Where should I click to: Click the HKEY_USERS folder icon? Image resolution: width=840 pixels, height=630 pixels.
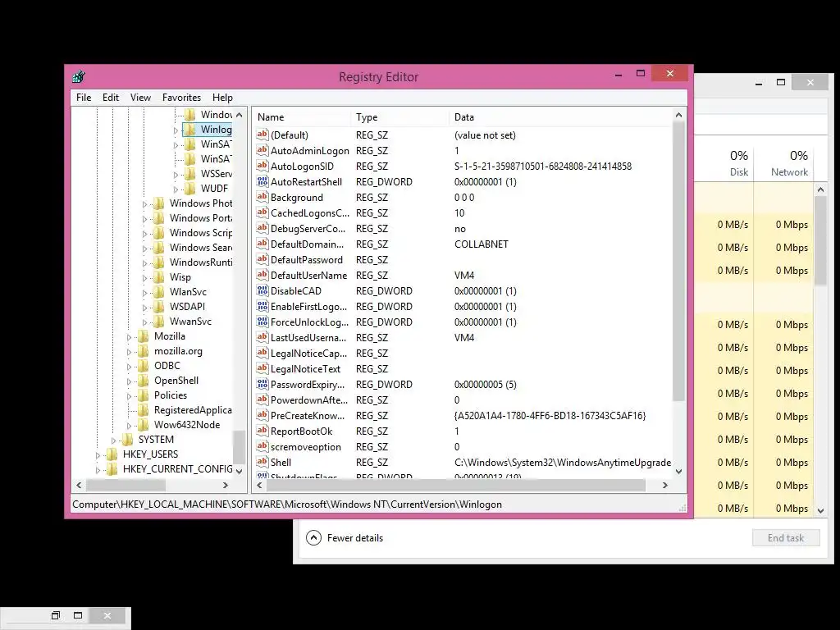(x=112, y=454)
